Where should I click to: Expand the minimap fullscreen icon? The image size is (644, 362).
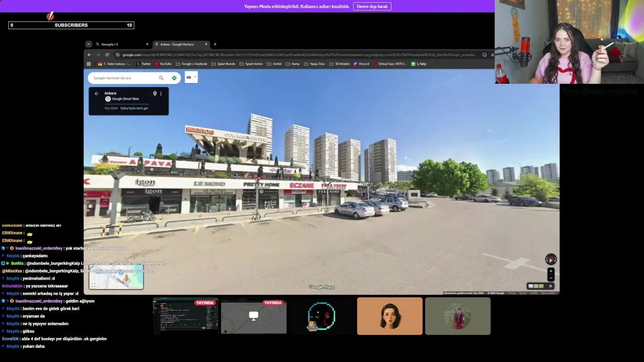93,285
